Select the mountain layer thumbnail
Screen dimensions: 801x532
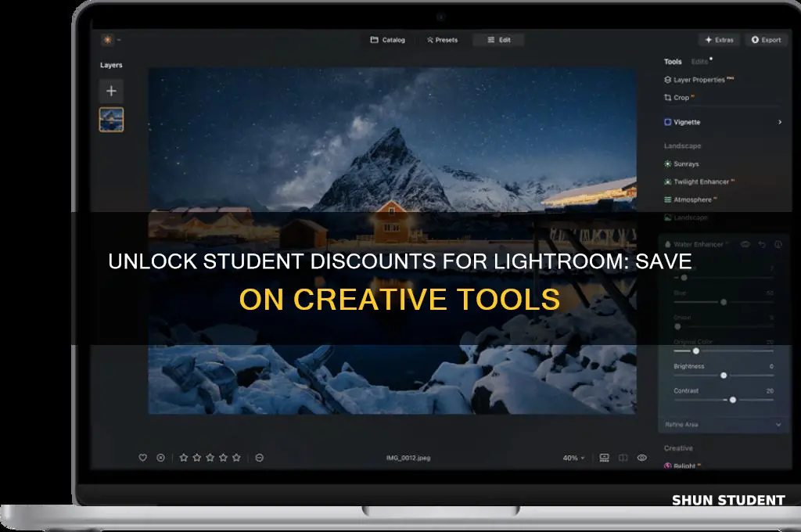click(x=111, y=120)
